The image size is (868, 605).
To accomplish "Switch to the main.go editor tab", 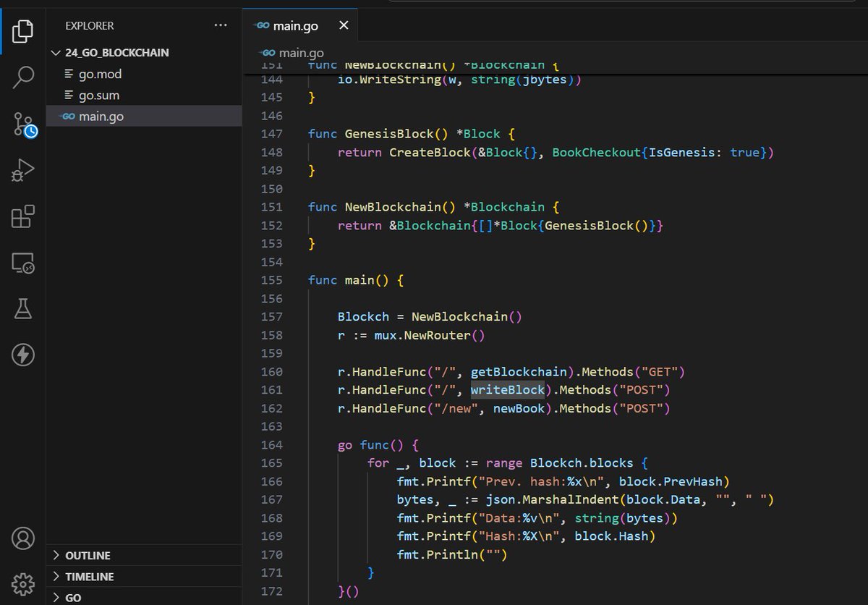I will [300, 26].
